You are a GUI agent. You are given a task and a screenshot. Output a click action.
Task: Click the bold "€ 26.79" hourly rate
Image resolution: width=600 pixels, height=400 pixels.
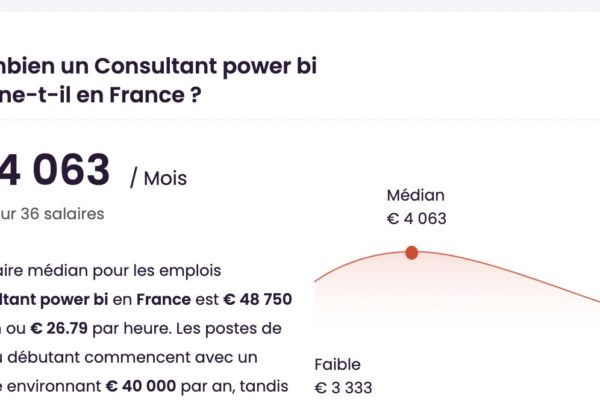click(59, 328)
